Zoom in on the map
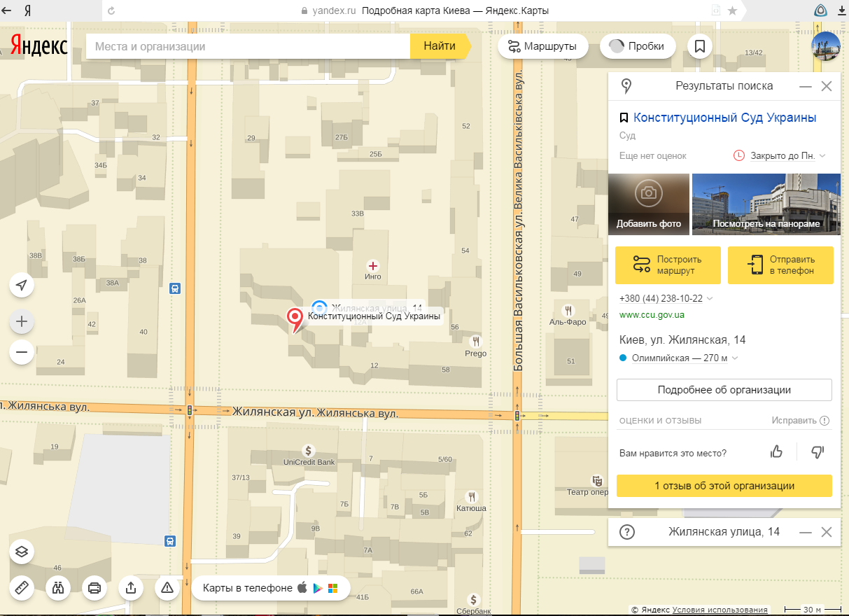This screenshot has height=616, width=849. click(22, 321)
